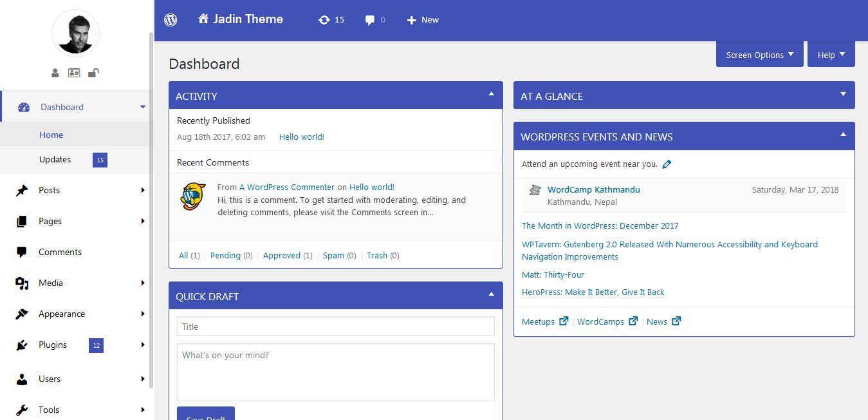Collapse WordPress Events and News panel
This screenshot has height=420, width=868.
(843, 135)
